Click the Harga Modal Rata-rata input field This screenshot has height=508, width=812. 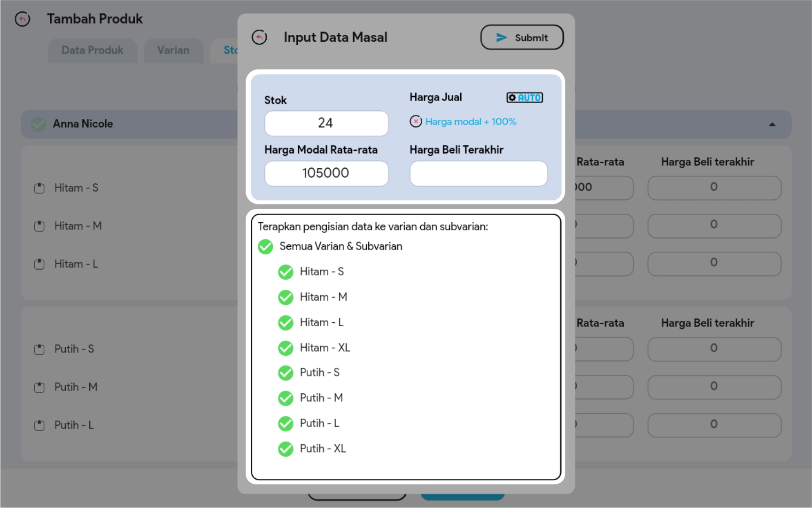[326, 173]
